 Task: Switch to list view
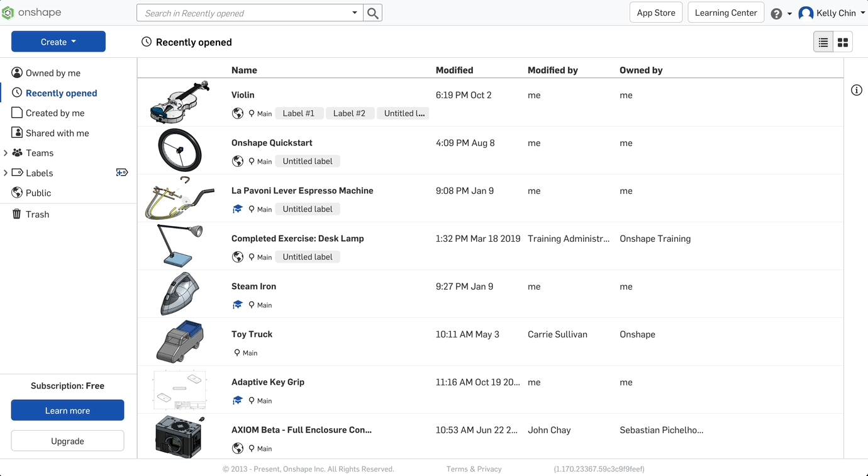point(823,42)
